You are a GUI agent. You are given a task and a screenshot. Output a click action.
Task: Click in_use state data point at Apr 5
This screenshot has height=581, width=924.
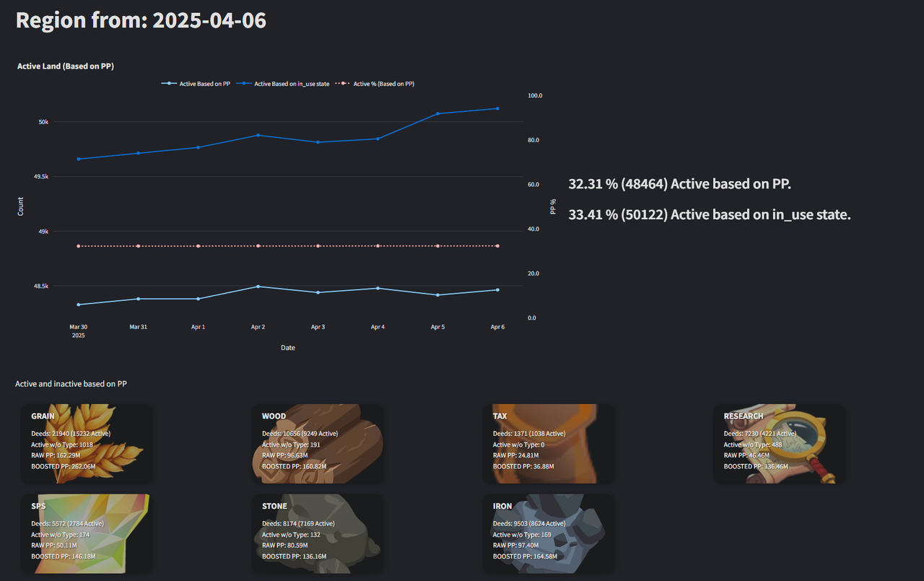click(437, 113)
